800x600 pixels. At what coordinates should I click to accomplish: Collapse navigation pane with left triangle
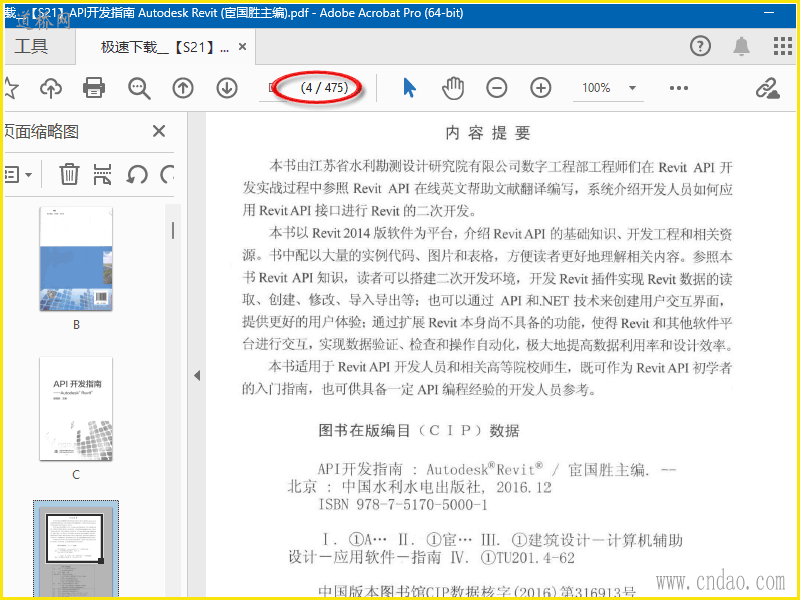click(x=197, y=376)
